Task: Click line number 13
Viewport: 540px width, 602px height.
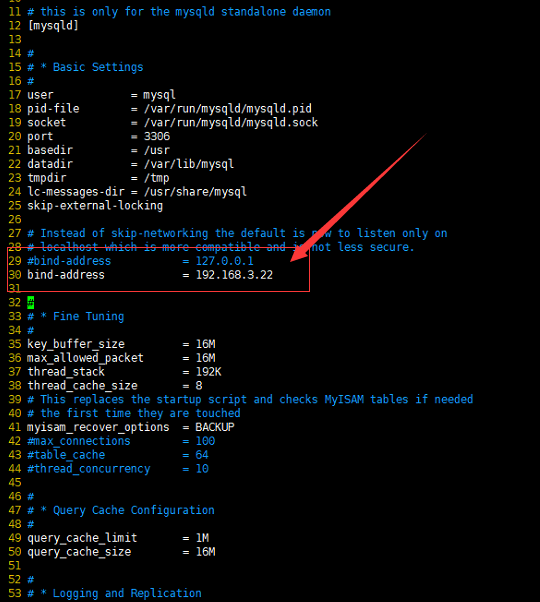Action: coord(15,40)
